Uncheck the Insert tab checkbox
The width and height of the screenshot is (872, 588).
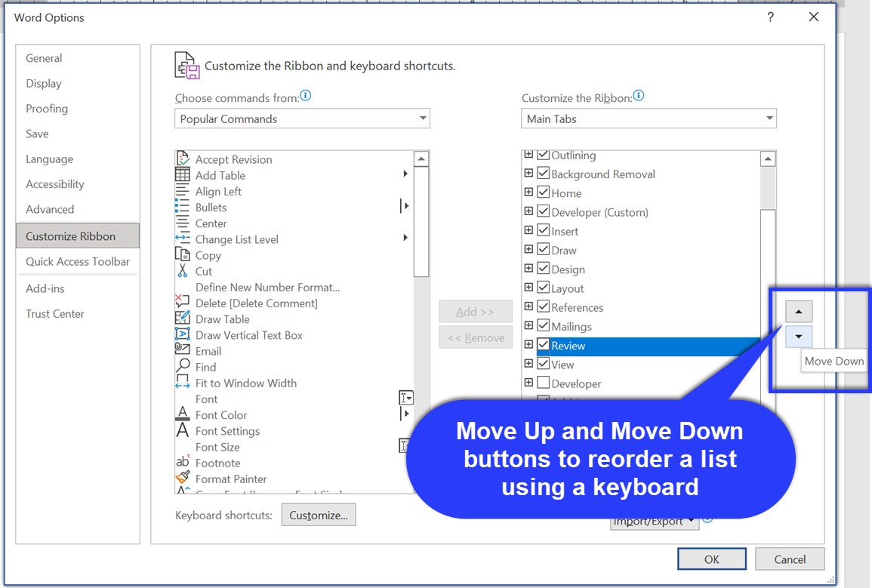point(544,230)
